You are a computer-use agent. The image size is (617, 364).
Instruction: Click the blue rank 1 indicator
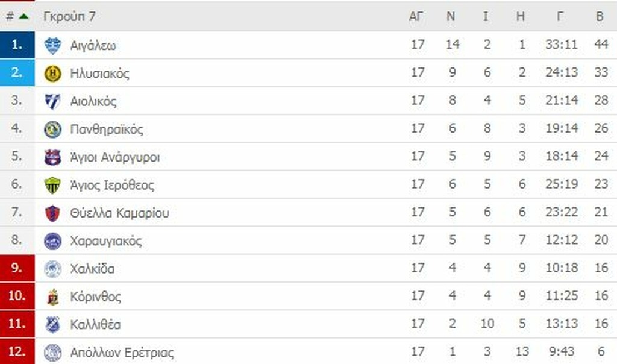point(17,45)
